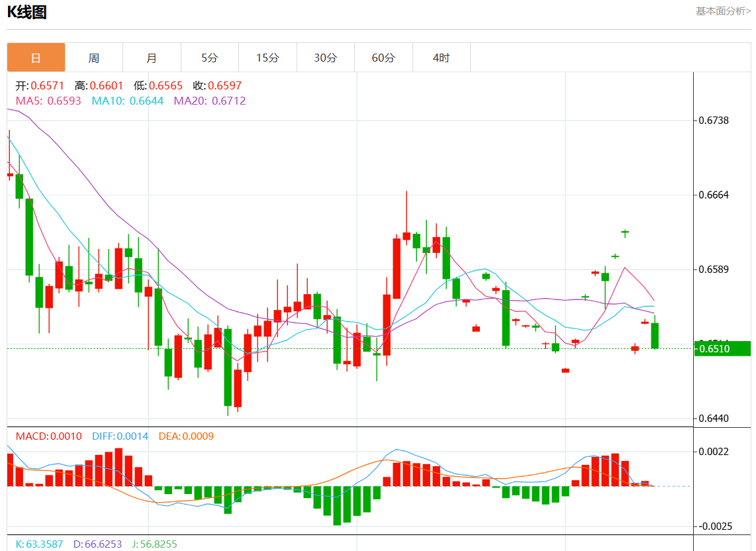The width and height of the screenshot is (756, 551).
Task: Switch to the 4时 timeframe tab
Action: point(441,58)
